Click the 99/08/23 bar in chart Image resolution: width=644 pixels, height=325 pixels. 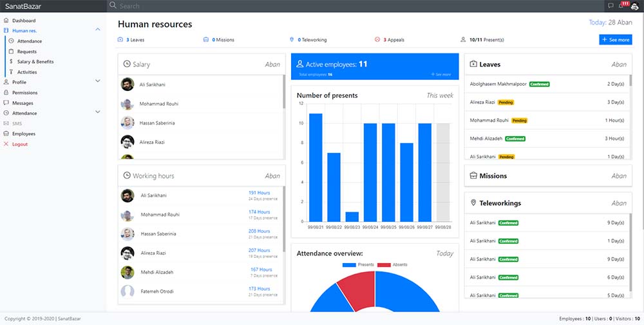[x=352, y=217]
